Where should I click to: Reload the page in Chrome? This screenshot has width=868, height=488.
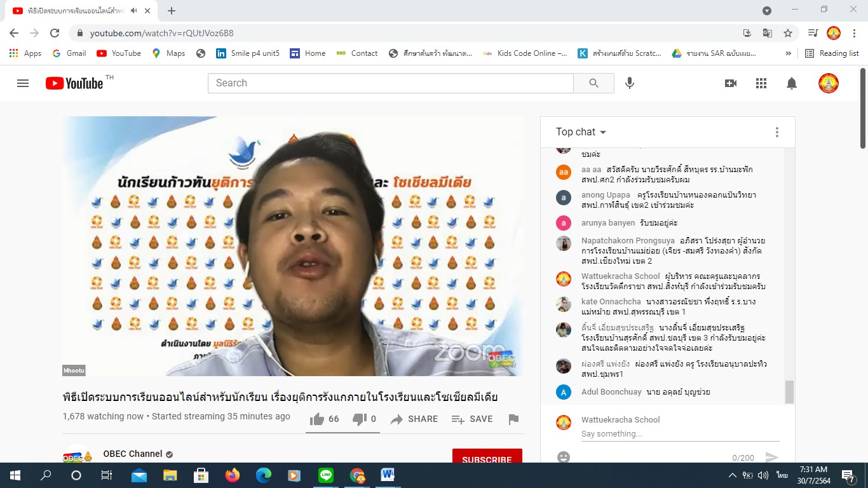[55, 33]
